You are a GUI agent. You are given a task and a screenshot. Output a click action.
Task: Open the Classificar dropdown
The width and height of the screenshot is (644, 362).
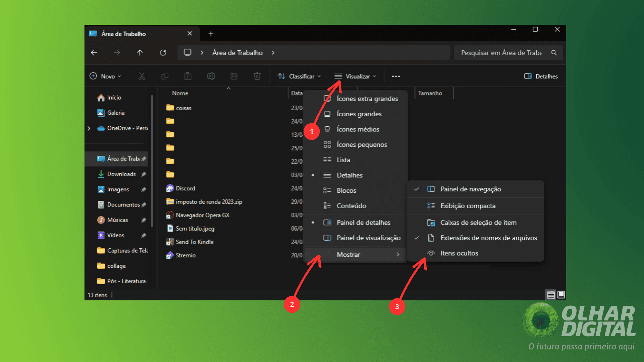coord(300,76)
